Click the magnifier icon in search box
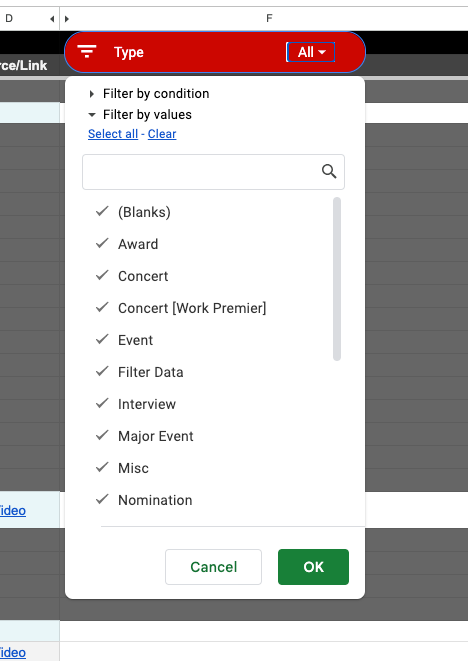Viewport: 468px width, 661px height. [x=329, y=172]
